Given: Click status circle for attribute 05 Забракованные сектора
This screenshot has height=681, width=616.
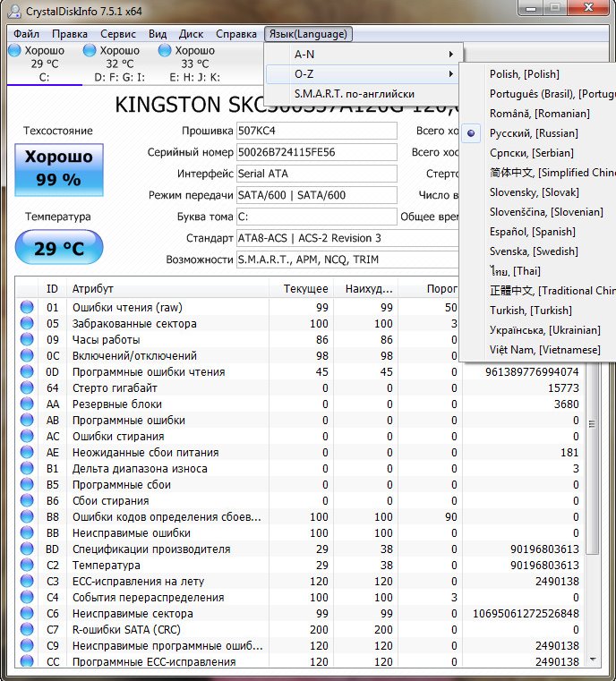Looking at the screenshot, I should point(27,323).
